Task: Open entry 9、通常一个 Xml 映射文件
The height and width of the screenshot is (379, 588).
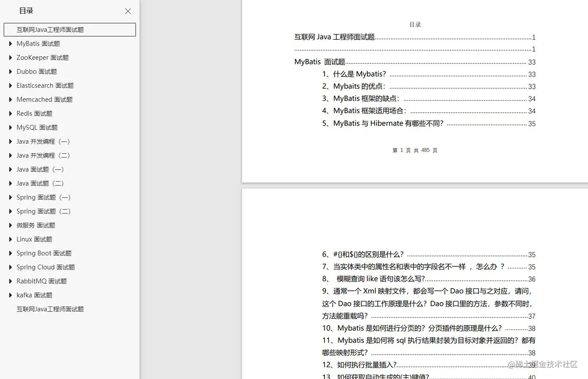Action: [429, 303]
